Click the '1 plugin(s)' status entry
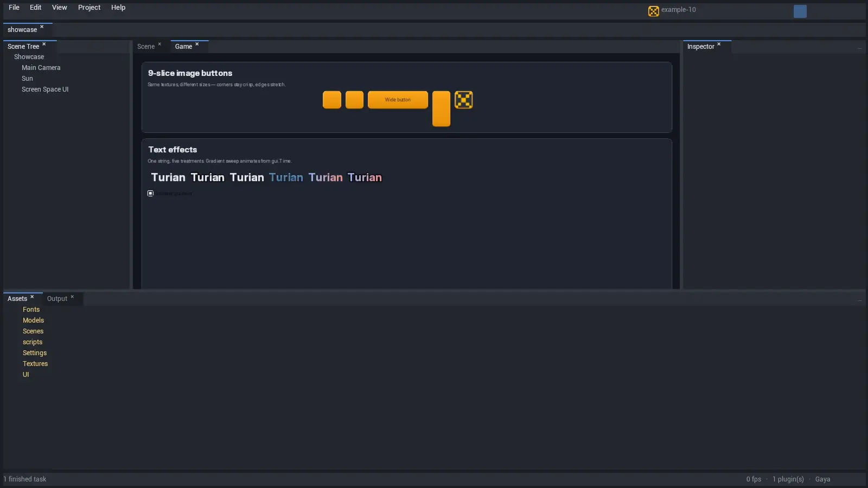This screenshot has width=868, height=488. point(788,479)
